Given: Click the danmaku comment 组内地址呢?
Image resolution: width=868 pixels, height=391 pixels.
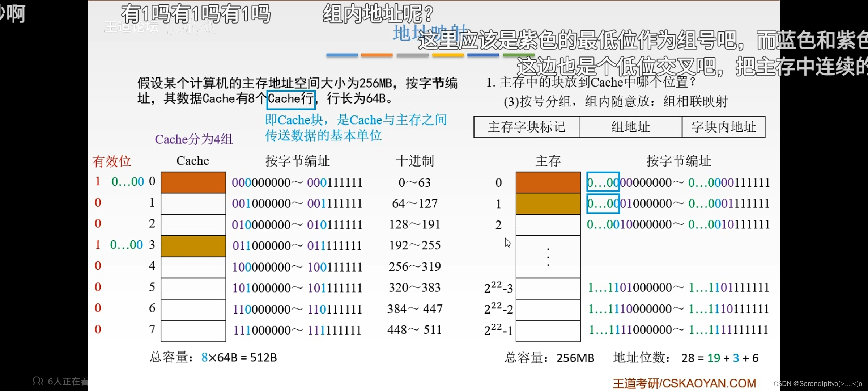Looking at the screenshot, I should (378, 14).
